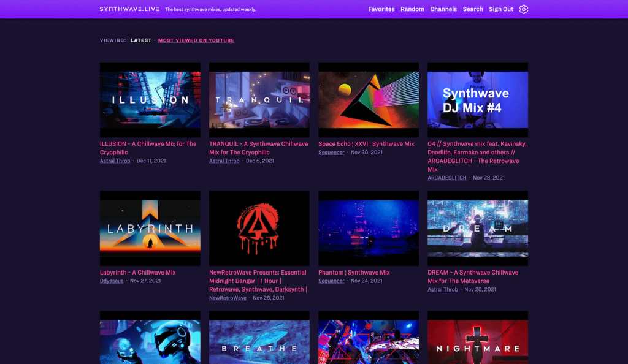Open title link DREAM - A Synthwave Chillwave Mix

473,277
